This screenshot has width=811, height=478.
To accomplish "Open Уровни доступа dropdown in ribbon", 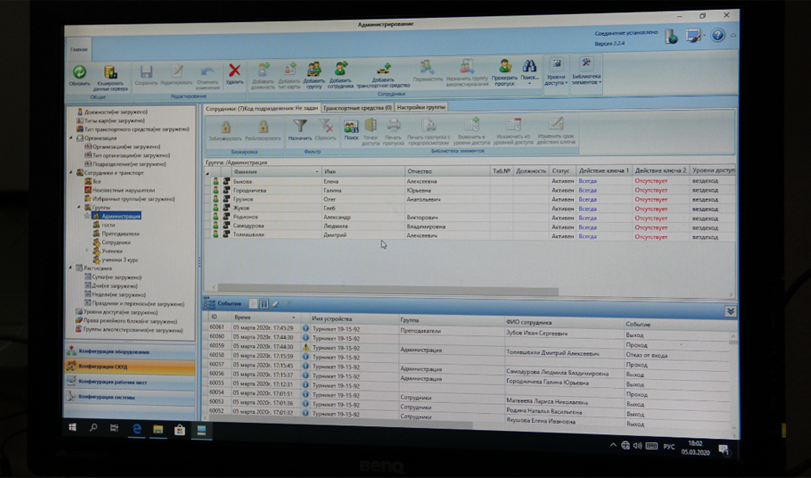I will (x=556, y=72).
